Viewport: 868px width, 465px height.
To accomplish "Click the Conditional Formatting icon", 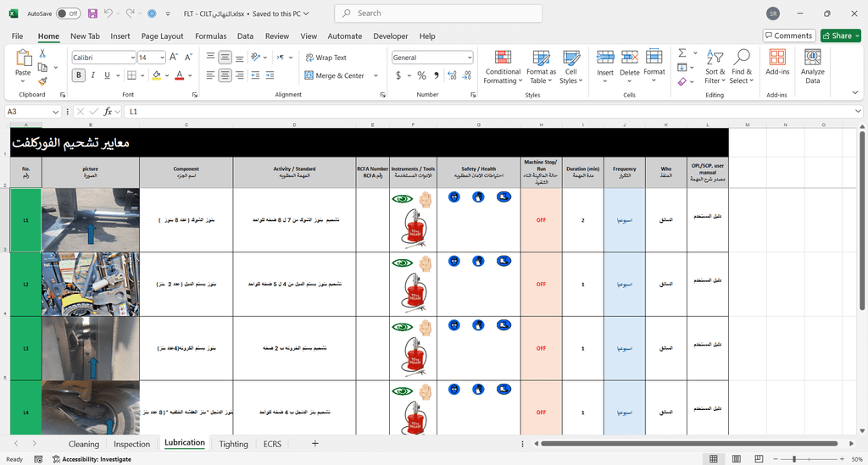I will (503, 58).
